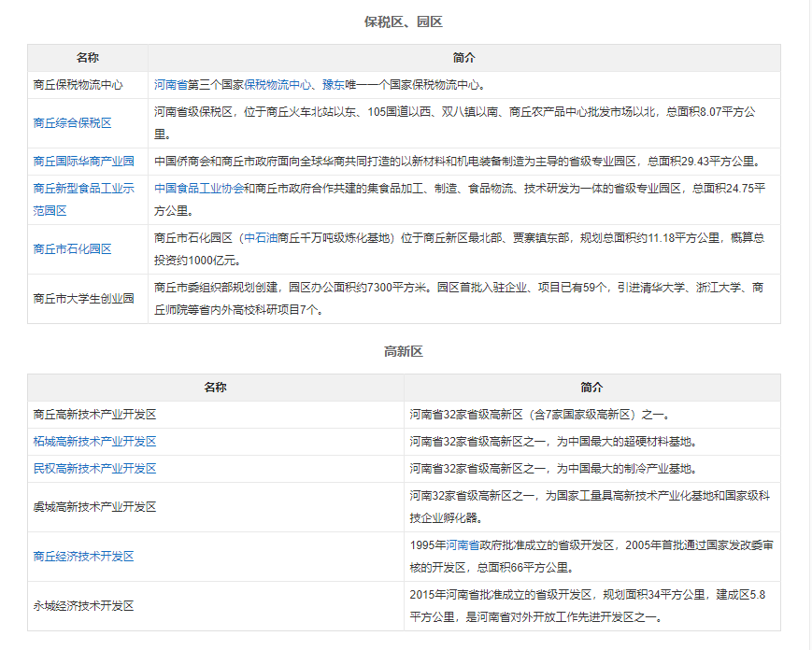Open the 豫东 hyperlink

(334, 84)
